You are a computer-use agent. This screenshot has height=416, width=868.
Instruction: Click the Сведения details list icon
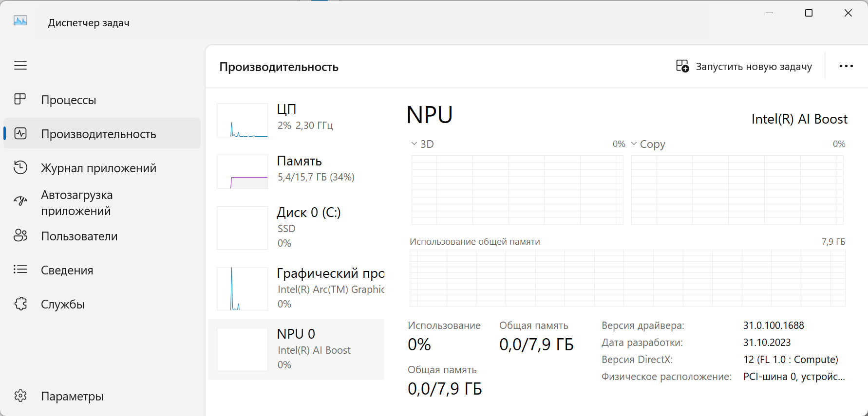(20, 270)
